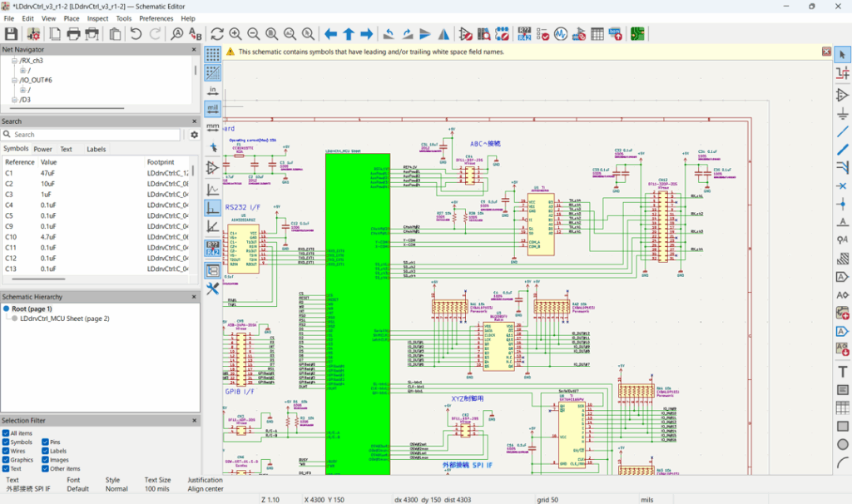This screenshot has height=504, width=852.
Task: Open the Simulator icon
Action: (x=561, y=33)
